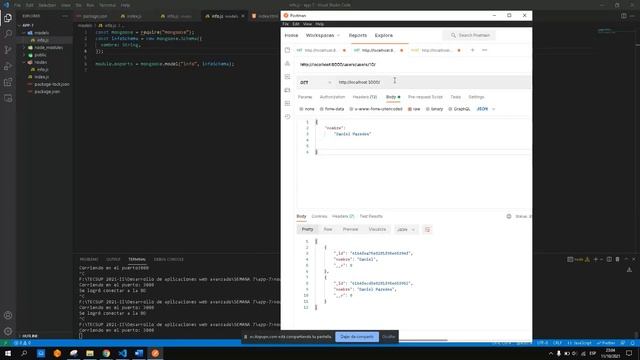Open Postman Mock Servers sidebar icon

[x=287, y=90]
